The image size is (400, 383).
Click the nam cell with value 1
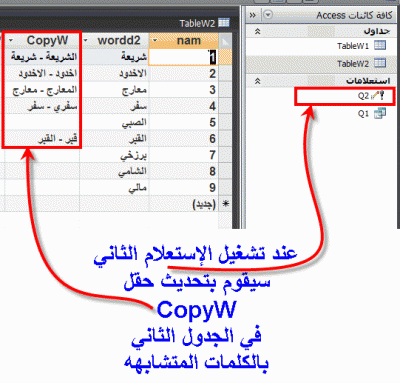[184, 57]
